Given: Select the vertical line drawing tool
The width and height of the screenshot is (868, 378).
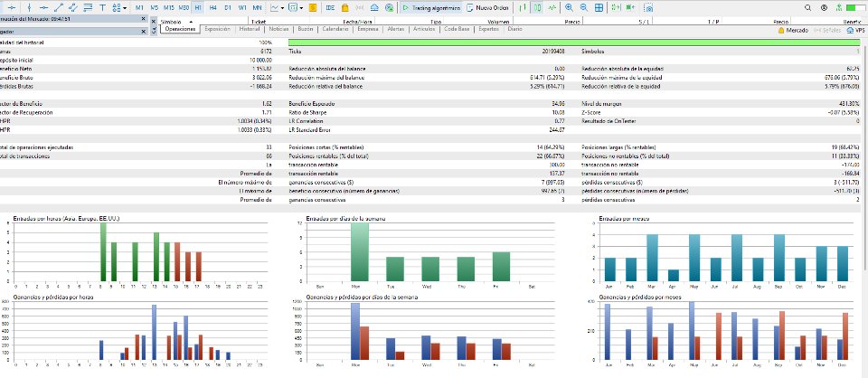Looking at the screenshot, I should click(x=29, y=8).
